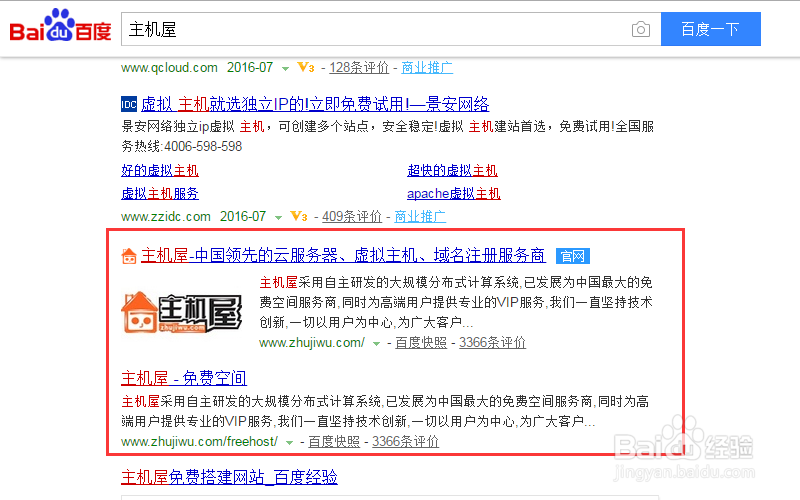
Task: Click the 官网 badge
Action: (572, 256)
